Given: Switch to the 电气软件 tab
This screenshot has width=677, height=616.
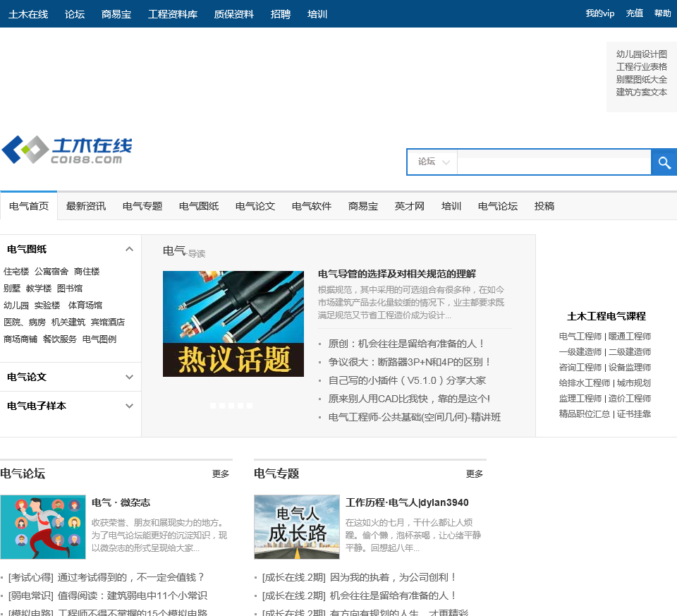Looking at the screenshot, I should point(312,206).
